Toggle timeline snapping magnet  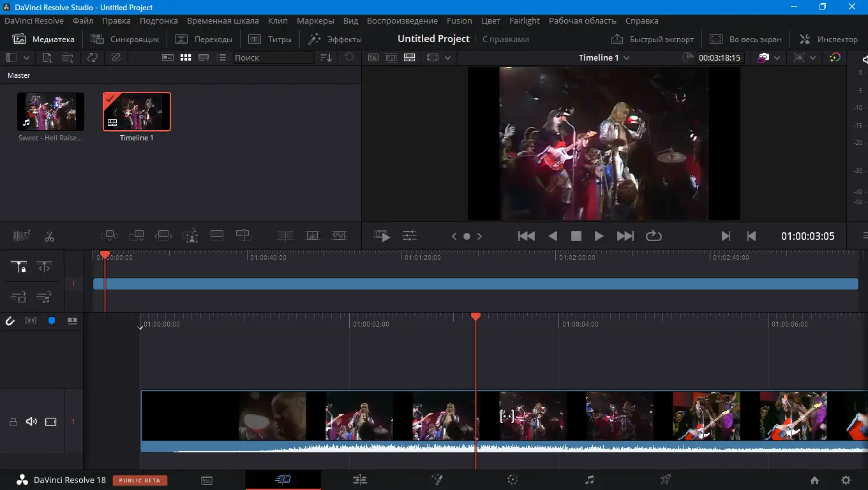[10, 321]
